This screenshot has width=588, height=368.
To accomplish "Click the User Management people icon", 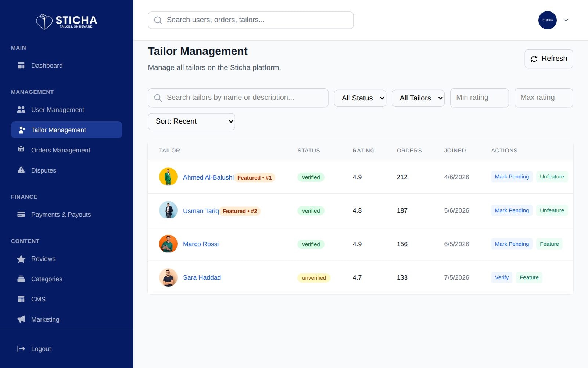I will coord(21,110).
